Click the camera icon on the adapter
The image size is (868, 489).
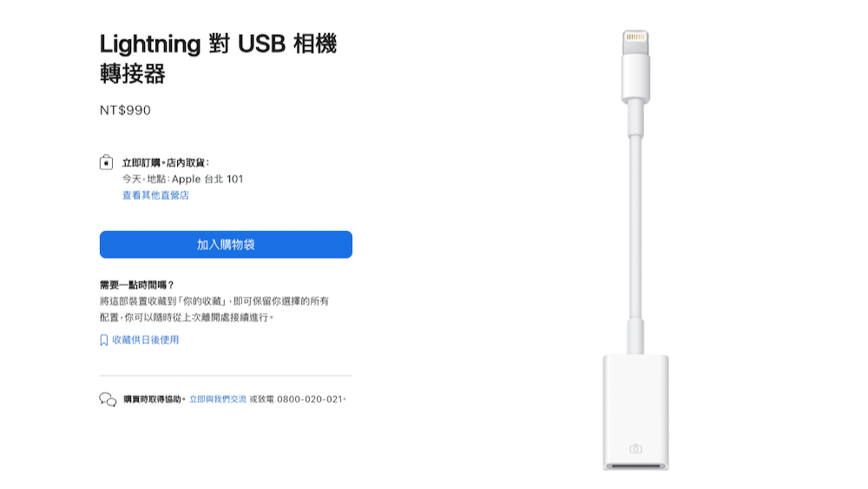point(635,448)
